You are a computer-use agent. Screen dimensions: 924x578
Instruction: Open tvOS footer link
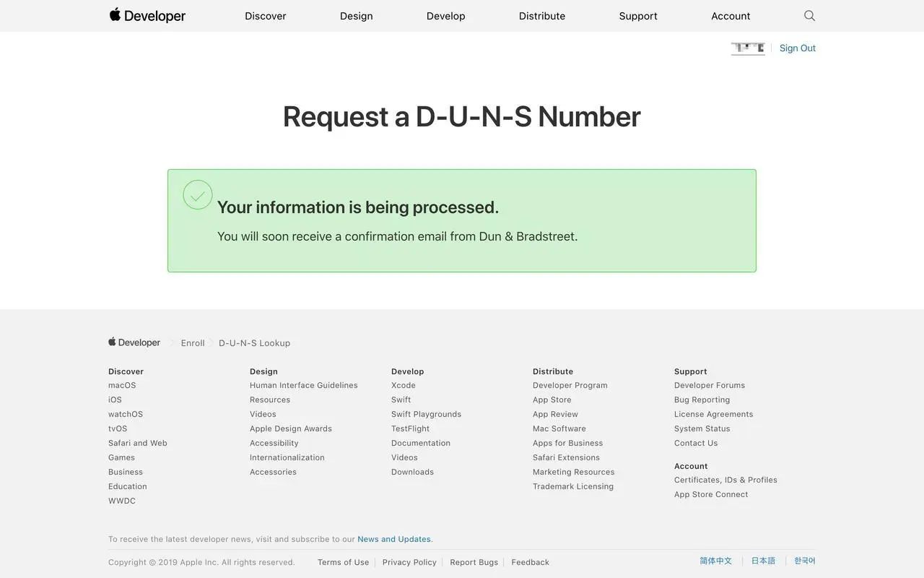(x=118, y=428)
